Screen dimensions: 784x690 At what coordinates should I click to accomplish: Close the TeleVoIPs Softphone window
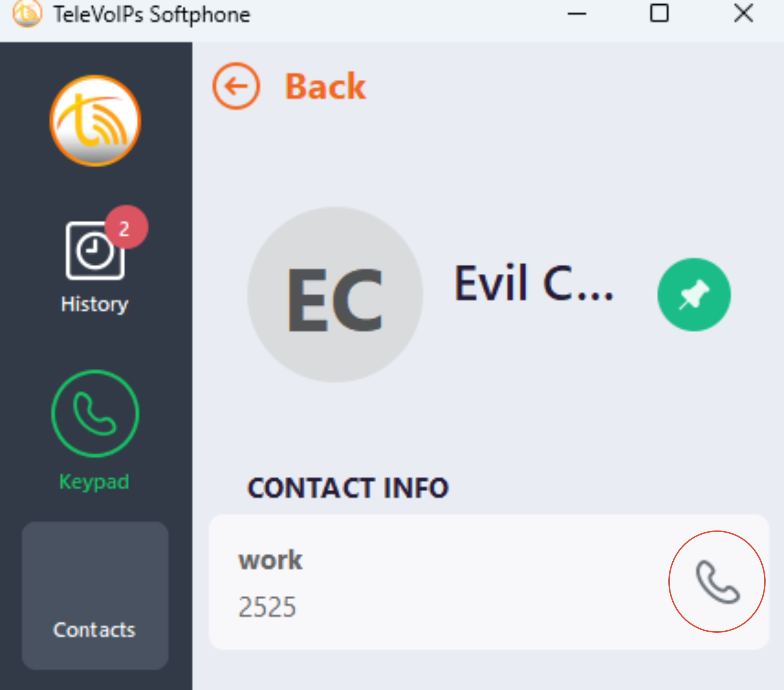click(x=743, y=13)
